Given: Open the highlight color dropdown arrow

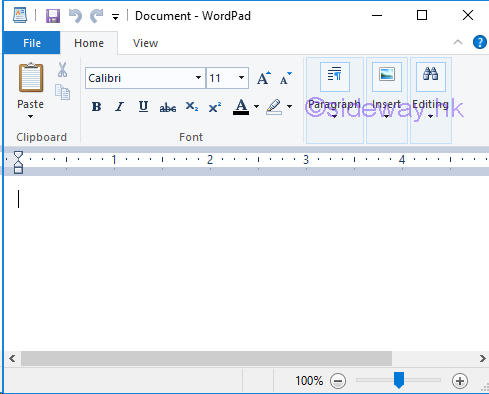Looking at the screenshot, I should click(x=290, y=107).
